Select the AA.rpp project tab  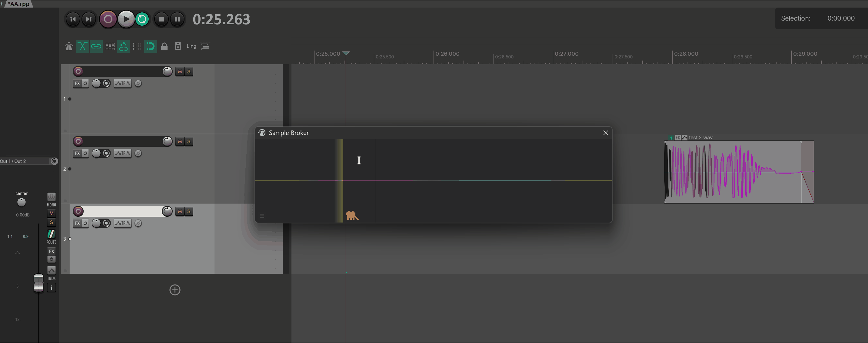(x=19, y=4)
